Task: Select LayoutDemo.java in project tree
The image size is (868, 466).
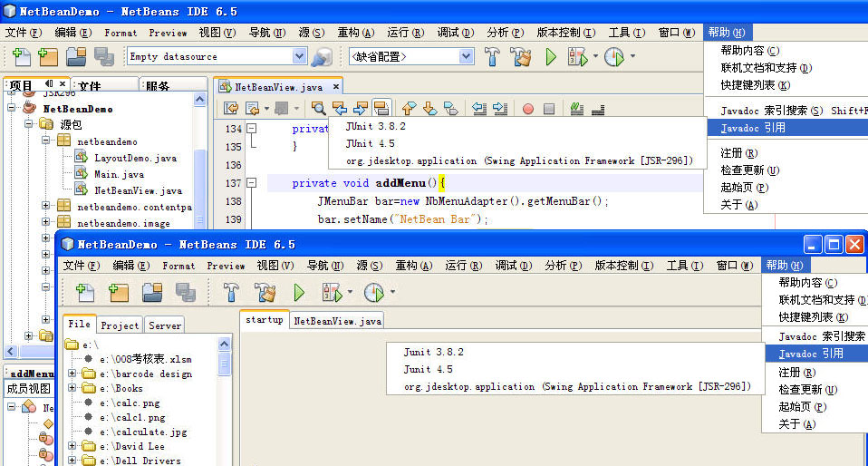Action: pos(134,158)
